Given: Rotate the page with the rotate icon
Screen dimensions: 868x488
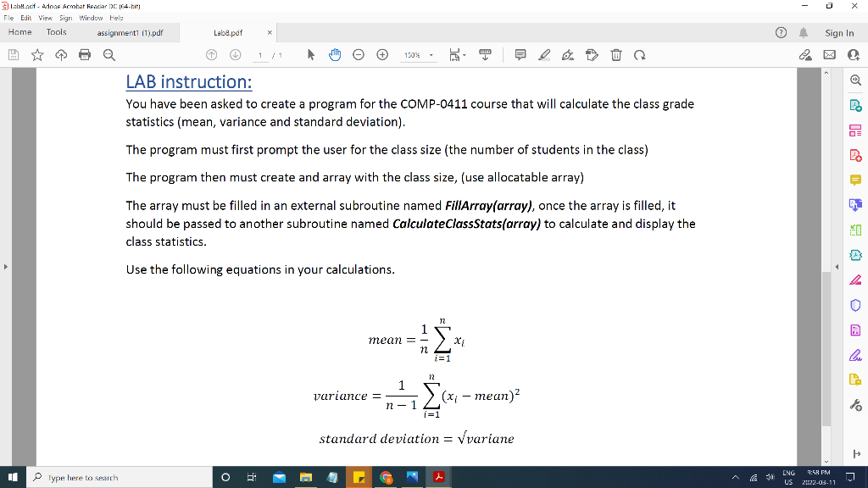Looking at the screenshot, I should click(x=640, y=55).
